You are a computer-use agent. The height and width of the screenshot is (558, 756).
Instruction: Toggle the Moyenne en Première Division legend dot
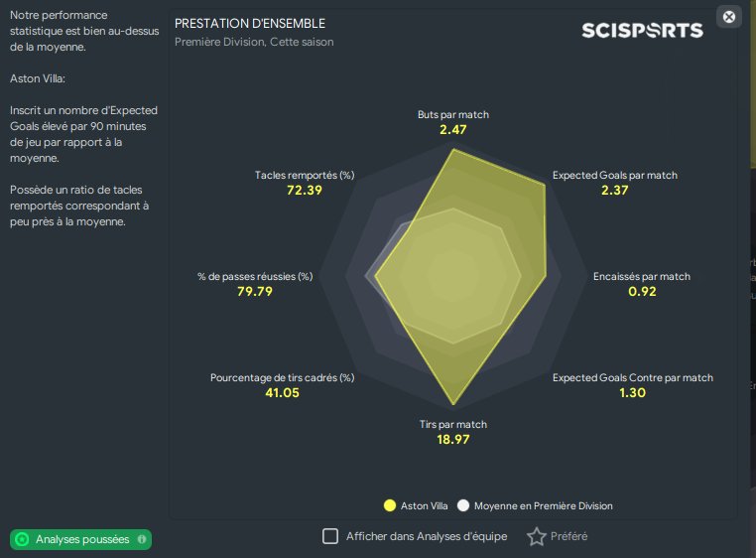463,505
